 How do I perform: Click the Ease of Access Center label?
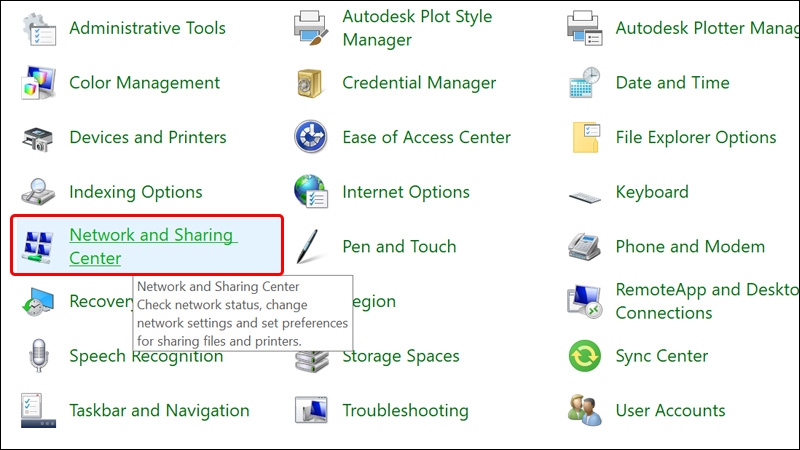pos(427,137)
